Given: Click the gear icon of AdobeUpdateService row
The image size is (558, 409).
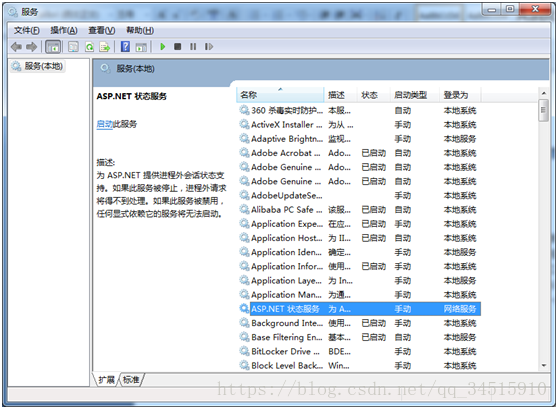Looking at the screenshot, I should (x=244, y=195).
